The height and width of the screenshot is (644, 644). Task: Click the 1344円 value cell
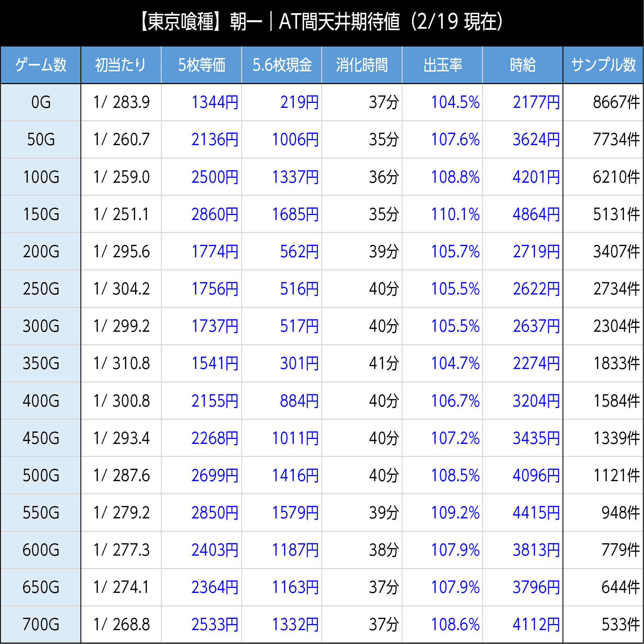point(202,102)
